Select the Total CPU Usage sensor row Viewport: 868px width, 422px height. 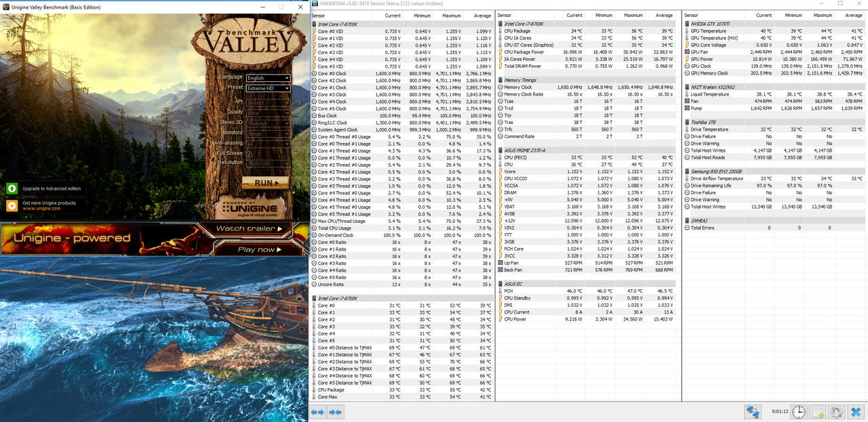402,228
